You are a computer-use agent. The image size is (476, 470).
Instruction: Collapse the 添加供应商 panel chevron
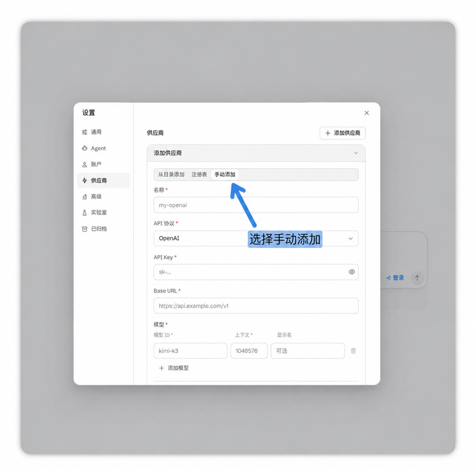point(356,153)
